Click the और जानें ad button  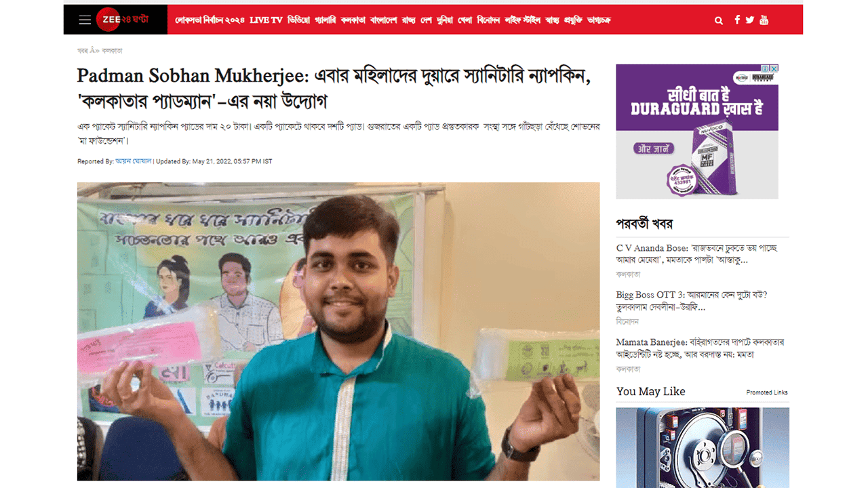coord(652,148)
